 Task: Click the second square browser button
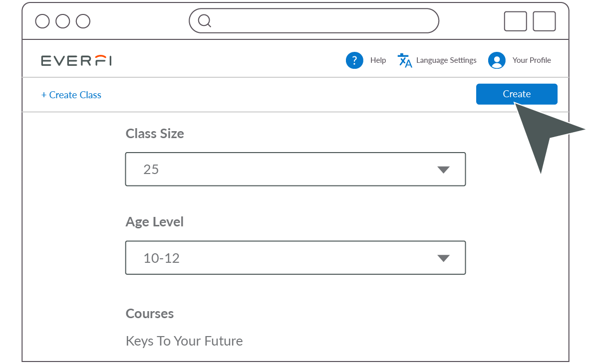544,21
